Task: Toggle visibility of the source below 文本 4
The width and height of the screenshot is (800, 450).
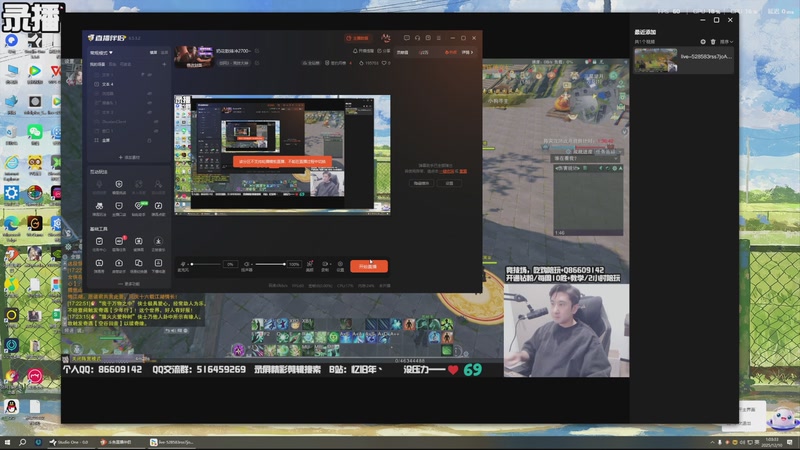Action: [x=149, y=93]
